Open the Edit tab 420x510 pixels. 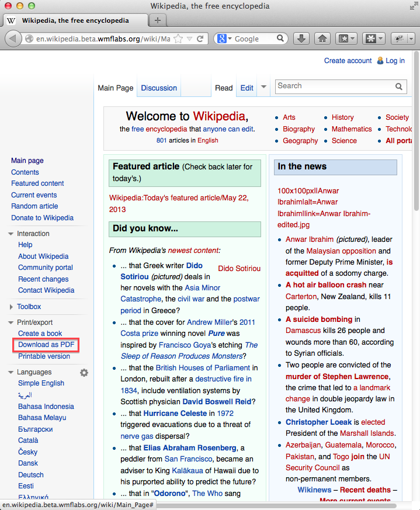(247, 88)
